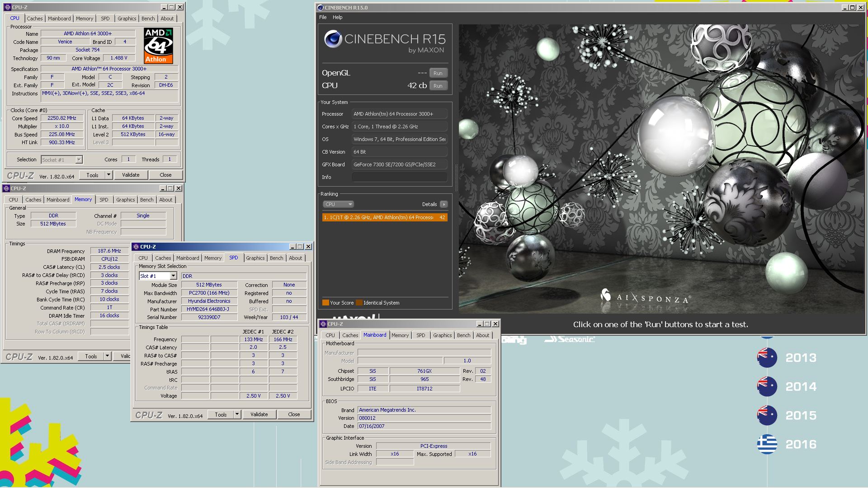Switch to SPD tab in Memory window
The image size is (868, 488).
104,200
